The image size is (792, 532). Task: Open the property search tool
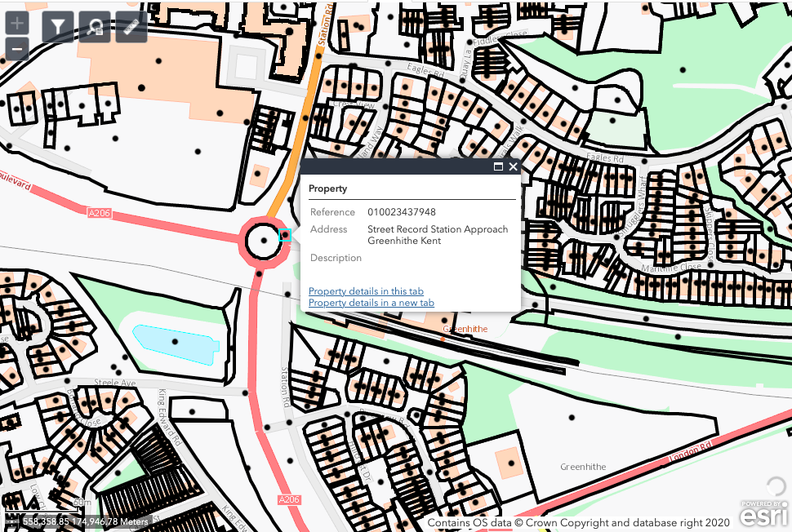point(94,28)
